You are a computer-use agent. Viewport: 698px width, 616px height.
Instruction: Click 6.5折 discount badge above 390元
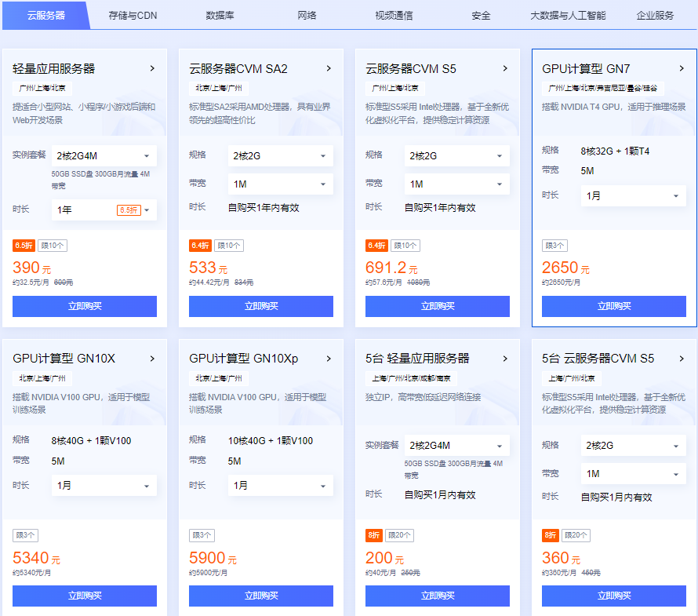[x=24, y=246]
